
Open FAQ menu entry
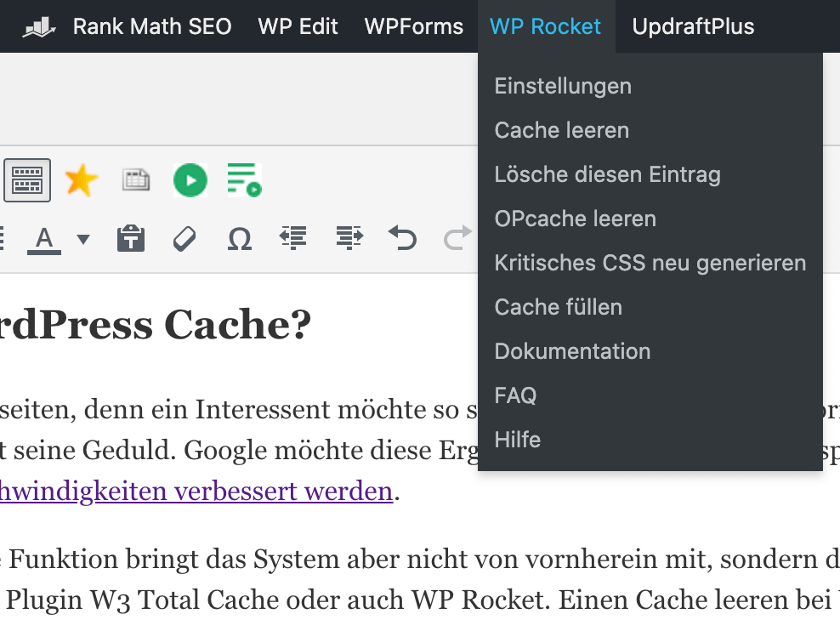tap(650, 395)
